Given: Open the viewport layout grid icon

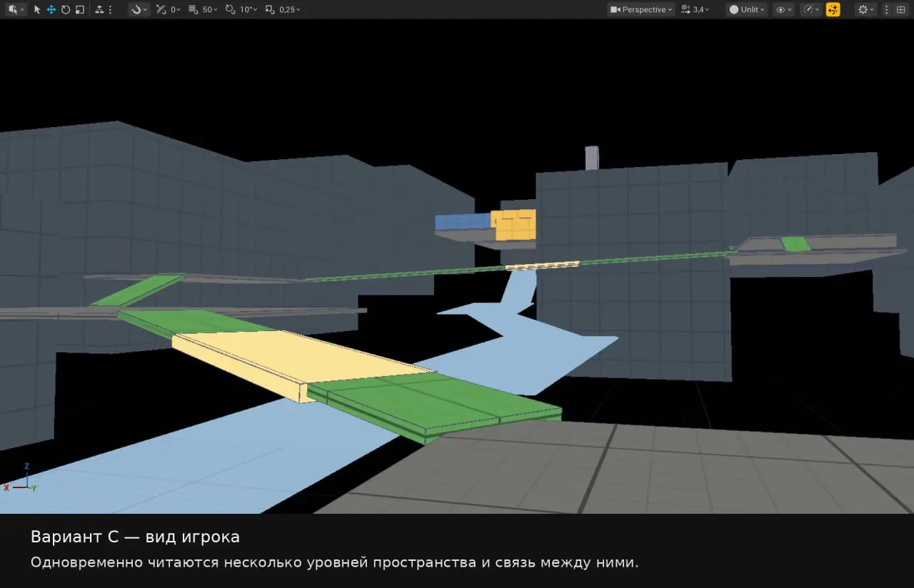Looking at the screenshot, I should 900,10.
